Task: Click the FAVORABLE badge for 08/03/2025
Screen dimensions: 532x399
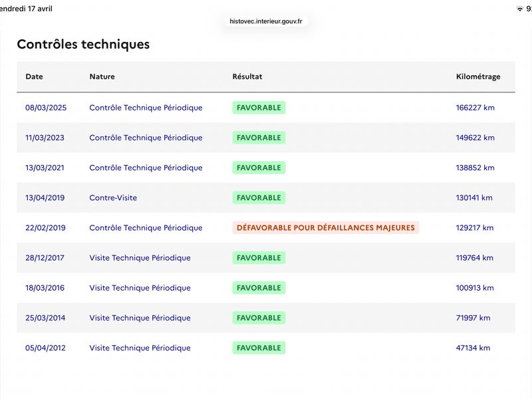Action: pyautogui.click(x=259, y=108)
